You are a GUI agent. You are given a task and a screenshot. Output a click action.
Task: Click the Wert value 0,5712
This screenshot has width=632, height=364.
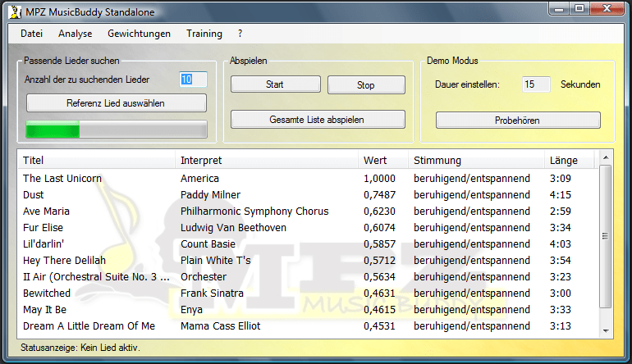[x=380, y=261]
